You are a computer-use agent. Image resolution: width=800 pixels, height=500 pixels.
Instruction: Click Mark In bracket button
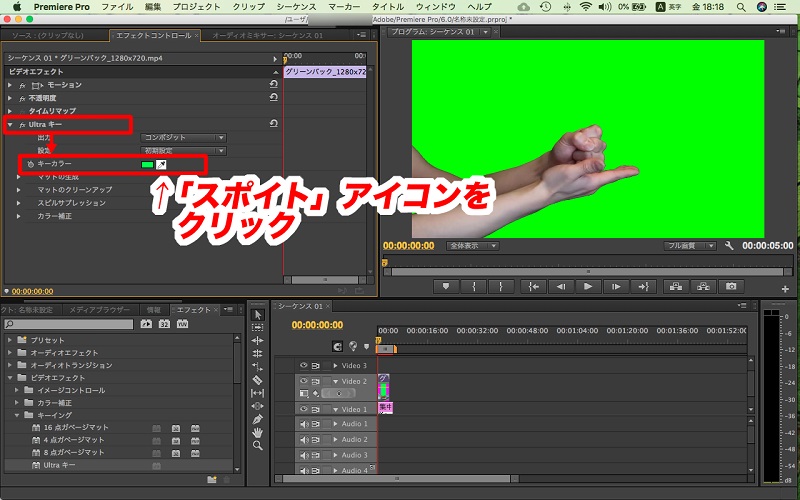[x=473, y=287]
